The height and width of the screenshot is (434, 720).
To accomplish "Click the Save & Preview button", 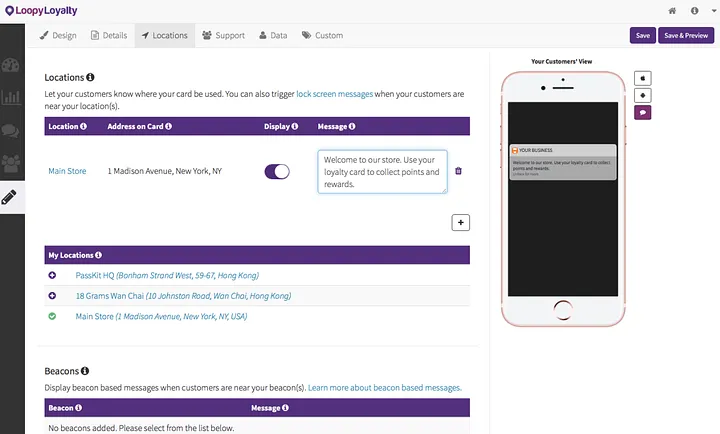I will pos(686,35).
